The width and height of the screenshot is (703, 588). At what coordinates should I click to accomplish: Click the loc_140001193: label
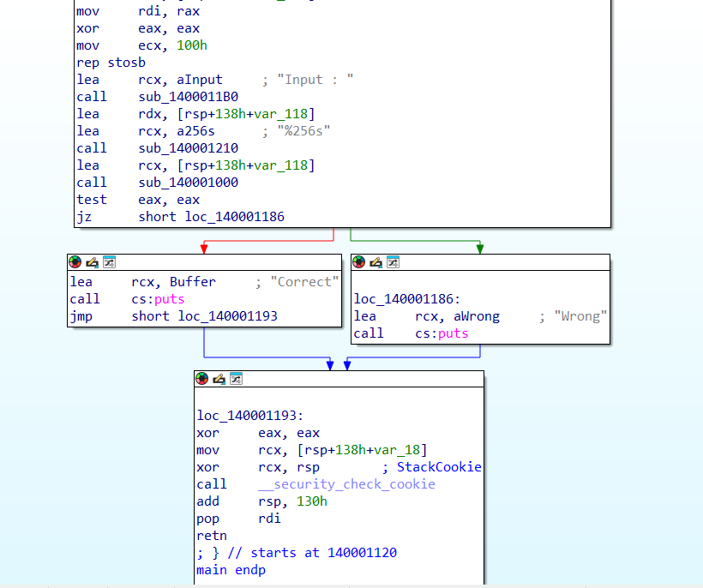pos(249,416)
